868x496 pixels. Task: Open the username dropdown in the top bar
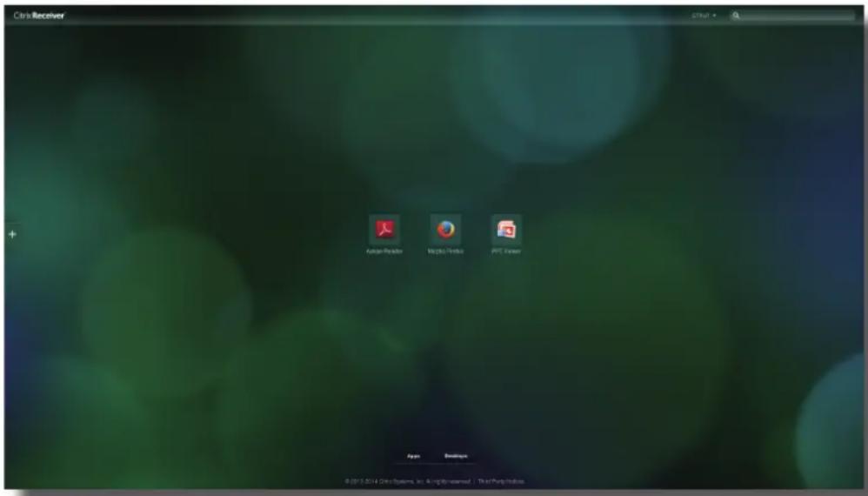pyautogui.click(x=704, y=16)
